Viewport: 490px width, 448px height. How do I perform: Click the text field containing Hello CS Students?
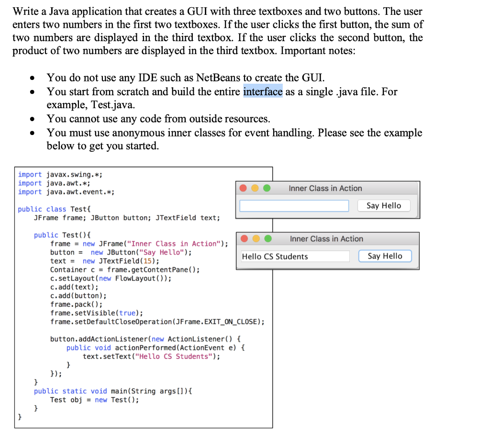(295, 257)
